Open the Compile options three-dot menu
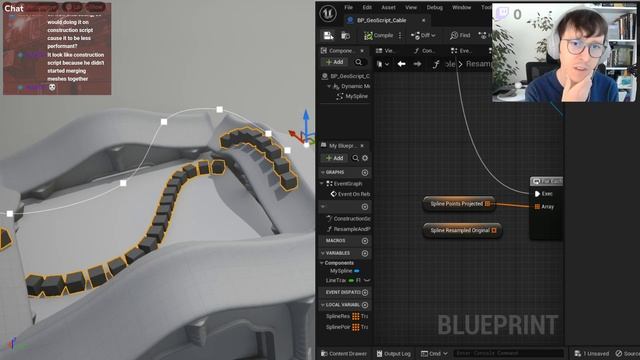The width and height of the screenshot is (640, 360). click(400, 36)
